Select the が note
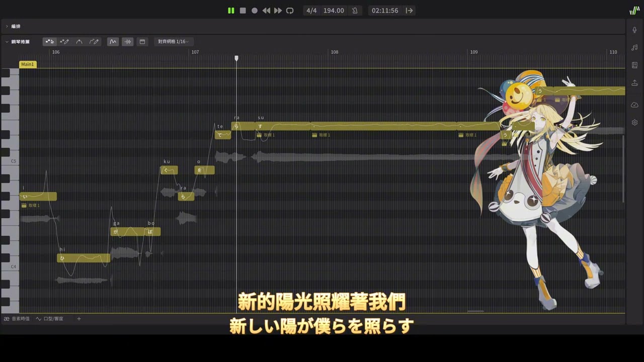The width and height of the screenshot is (644, 362). coord(128,232)
